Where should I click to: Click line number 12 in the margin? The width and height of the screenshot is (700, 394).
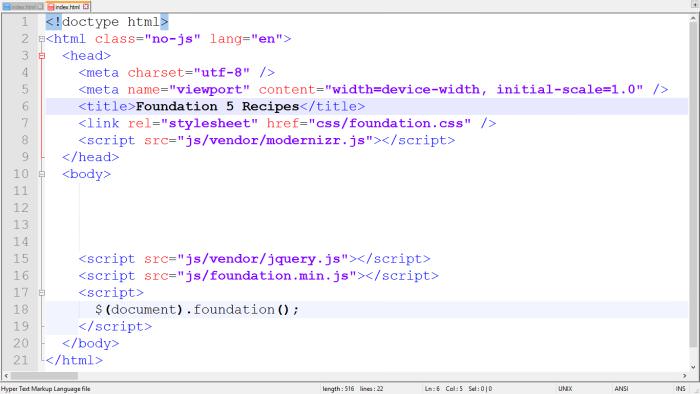point(21,208)
